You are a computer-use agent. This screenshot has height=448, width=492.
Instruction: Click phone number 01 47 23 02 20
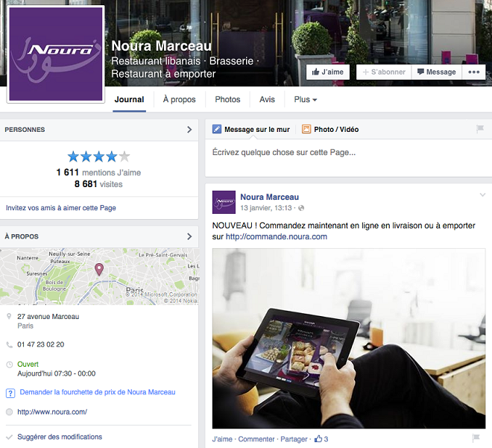41,344
